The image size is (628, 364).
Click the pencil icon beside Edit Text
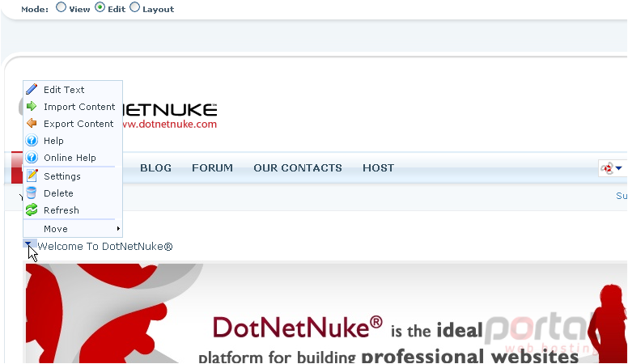[x=32, y=89]
